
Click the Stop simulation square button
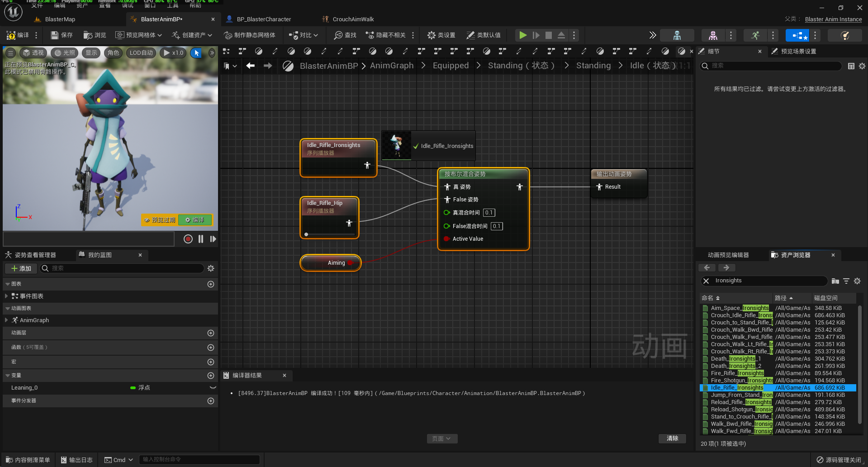[x=548, y=35]
